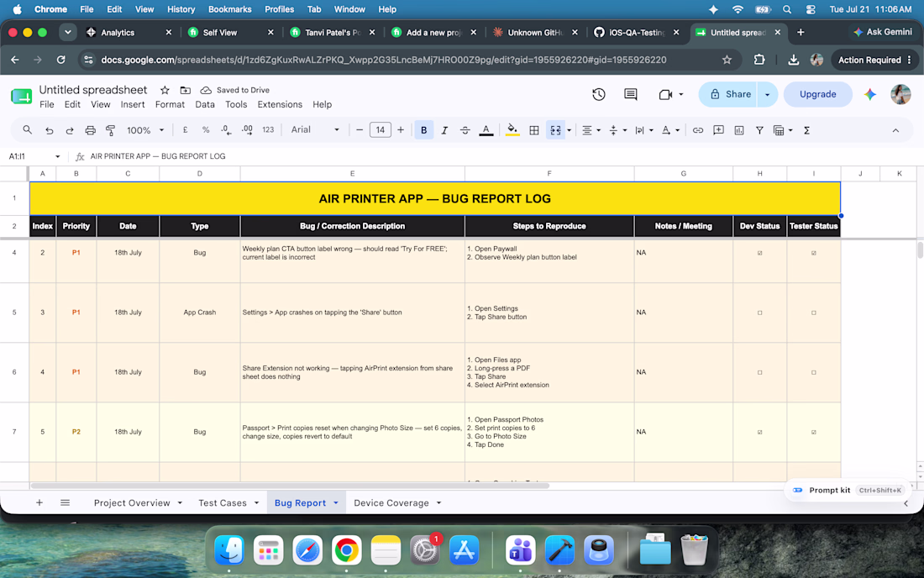Switch to iOS-QA-Testing browser tab
The width and height of the screenshot is (924, 578).
pos(637,33)
